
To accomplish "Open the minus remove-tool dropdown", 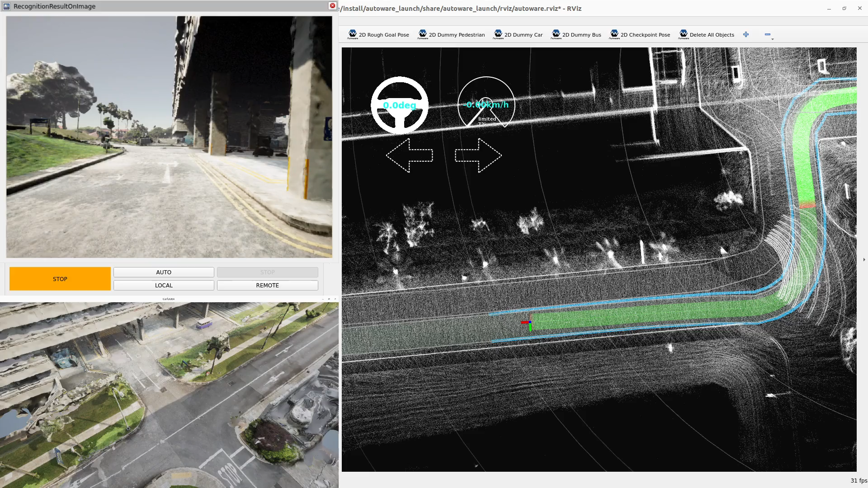I will 768,35.
